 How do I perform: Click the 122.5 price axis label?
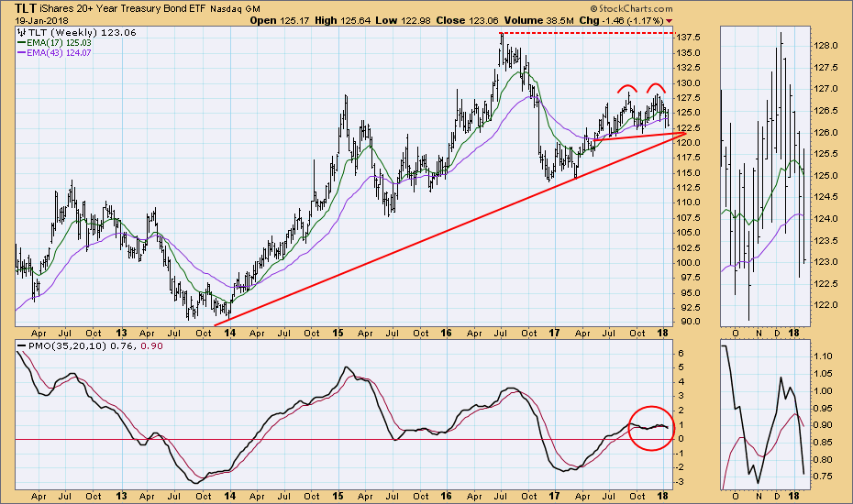[689, 127]
